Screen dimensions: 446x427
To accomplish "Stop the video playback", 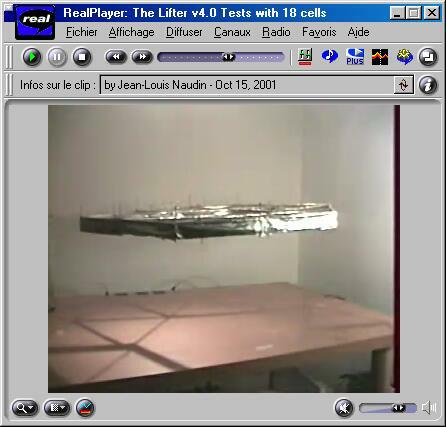I will [82, 57].
